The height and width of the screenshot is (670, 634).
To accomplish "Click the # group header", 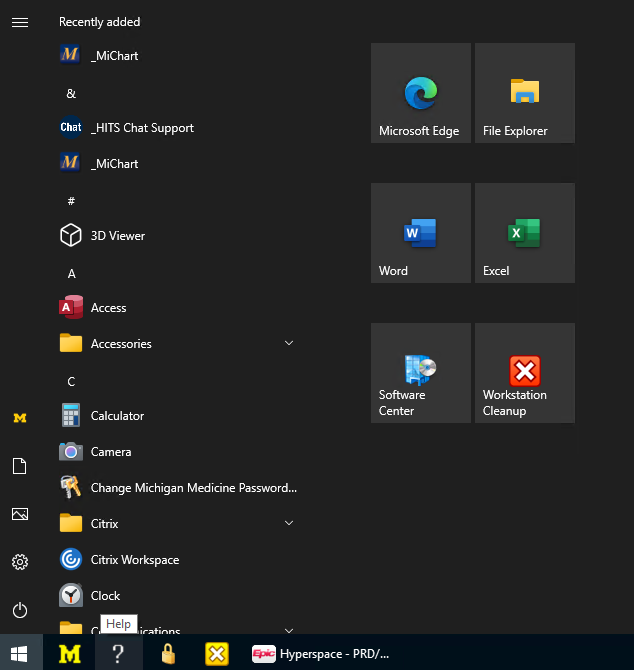I will 71,201.
